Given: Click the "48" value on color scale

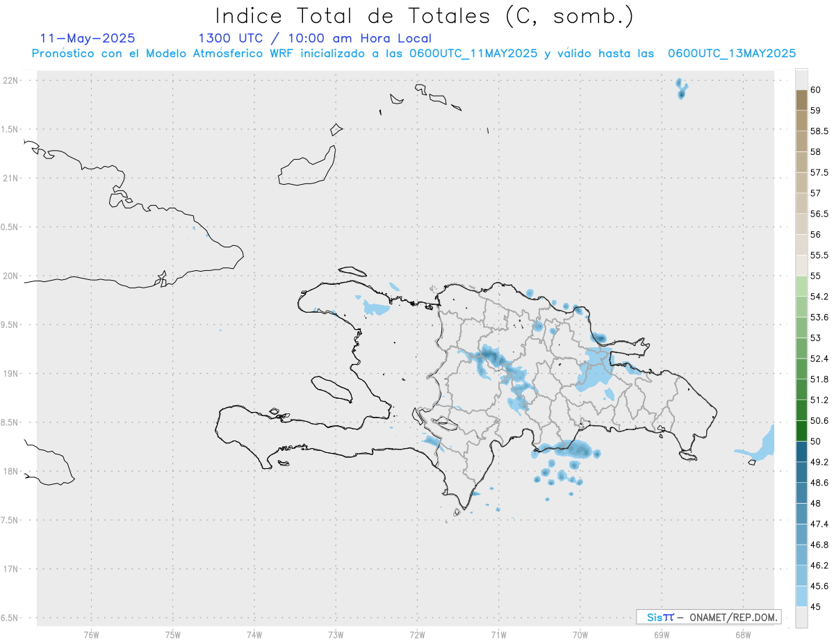Looking at the screenshot, I should [815, 503].
